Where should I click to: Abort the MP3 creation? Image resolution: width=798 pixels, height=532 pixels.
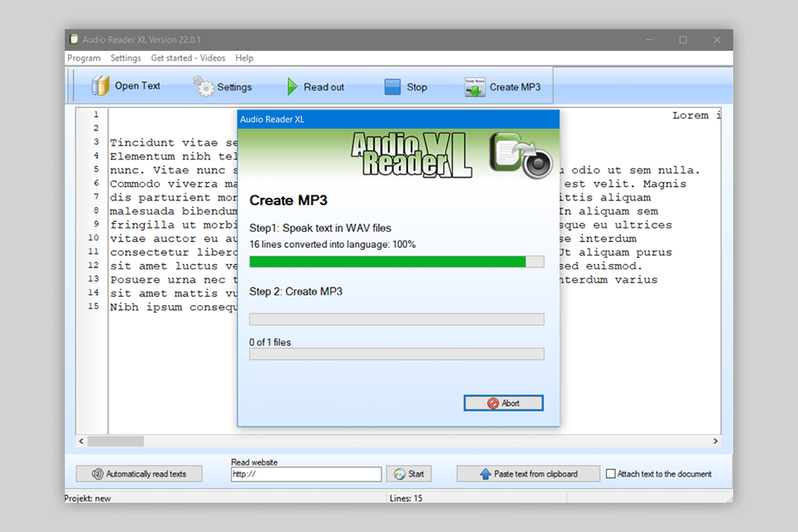point(504,403)
